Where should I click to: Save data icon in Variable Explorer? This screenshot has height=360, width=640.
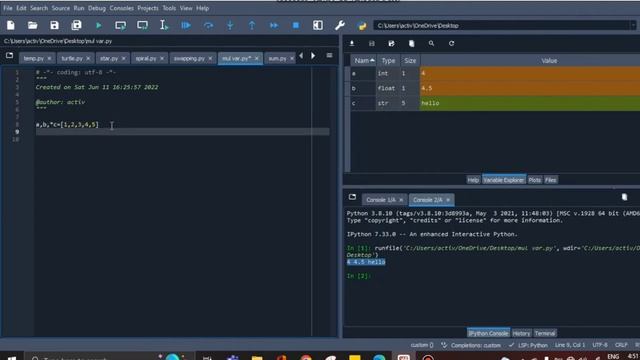[371, 43]
